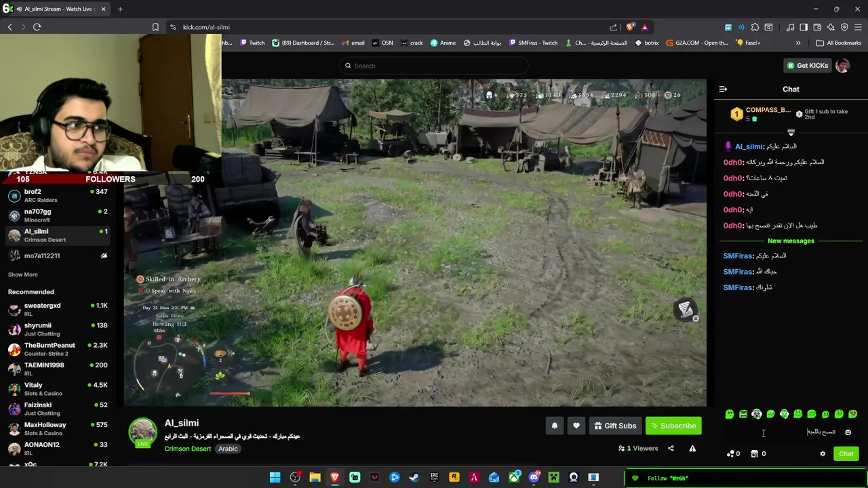The image size is (868, 488).
Task: Click Show More under followed channels
Action: pyautogui.click(x=22, y=274)
